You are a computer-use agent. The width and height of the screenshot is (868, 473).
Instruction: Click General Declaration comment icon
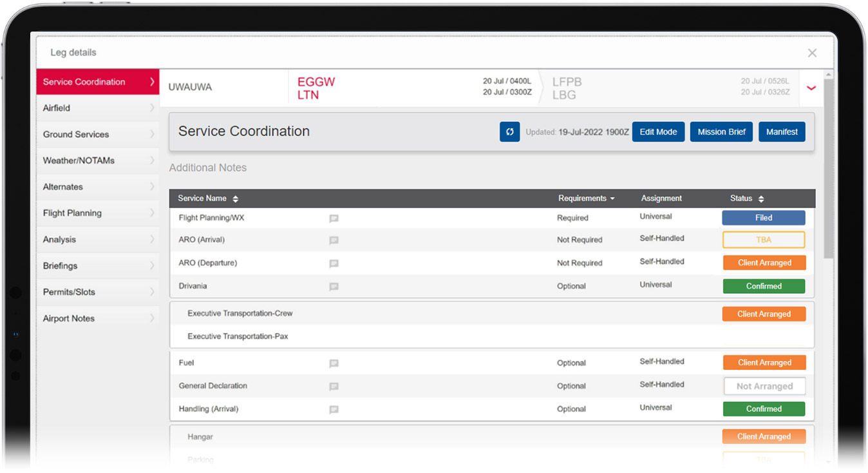coord(334,387)
